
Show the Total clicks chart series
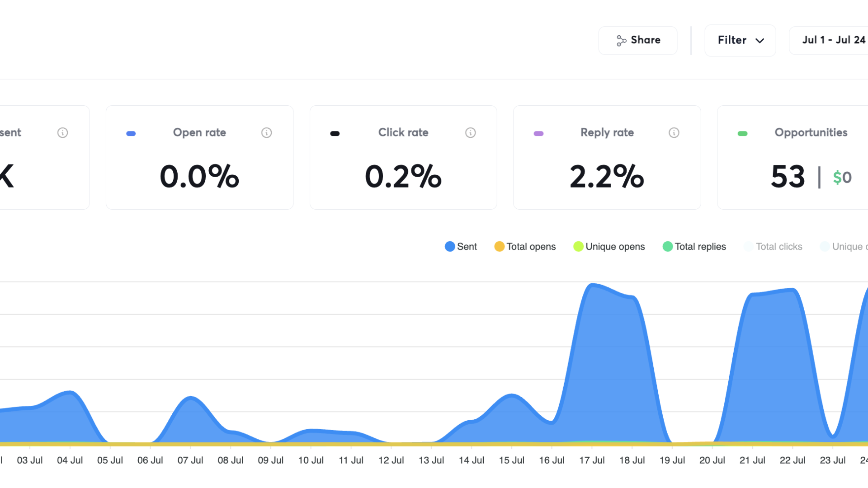coord(773,246)
